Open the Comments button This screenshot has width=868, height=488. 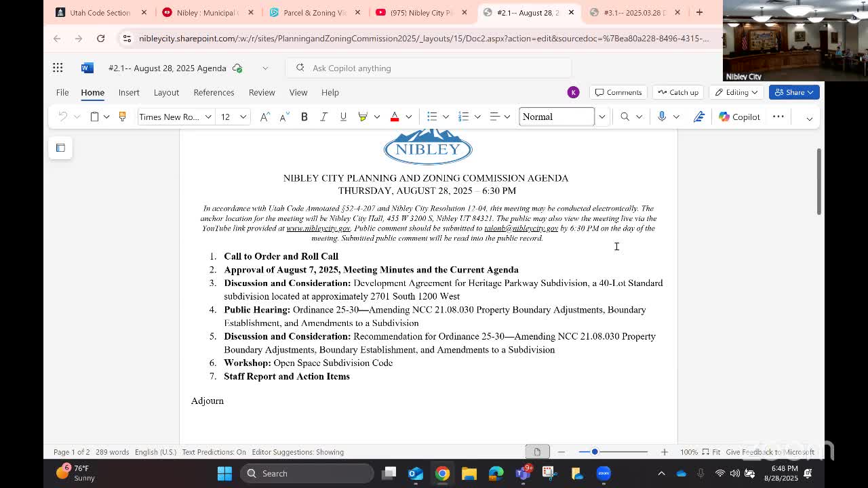(x=618, y=92)
